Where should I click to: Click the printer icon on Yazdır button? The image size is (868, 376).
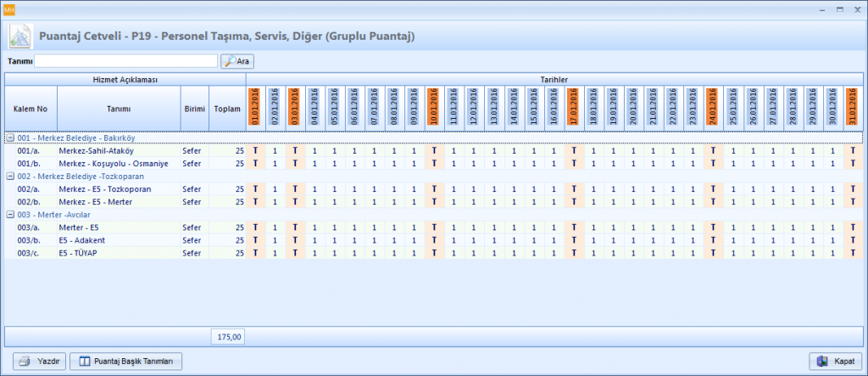(25, 361)
